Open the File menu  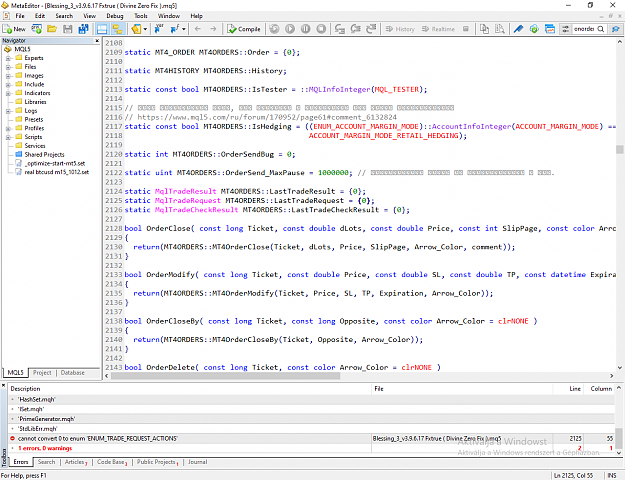(20, 16)
